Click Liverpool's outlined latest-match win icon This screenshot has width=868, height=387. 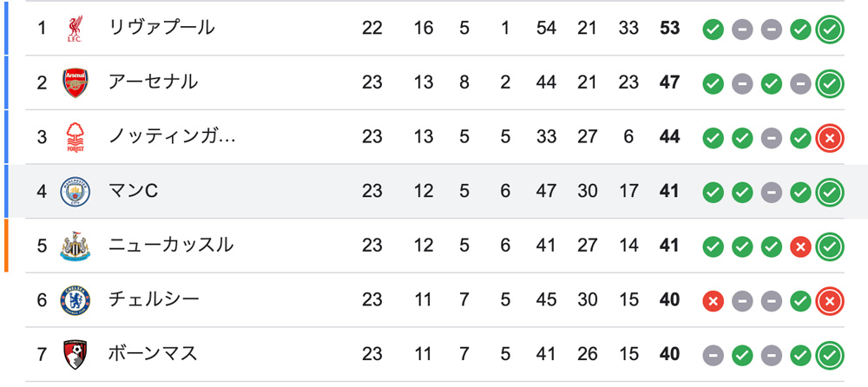829,30
